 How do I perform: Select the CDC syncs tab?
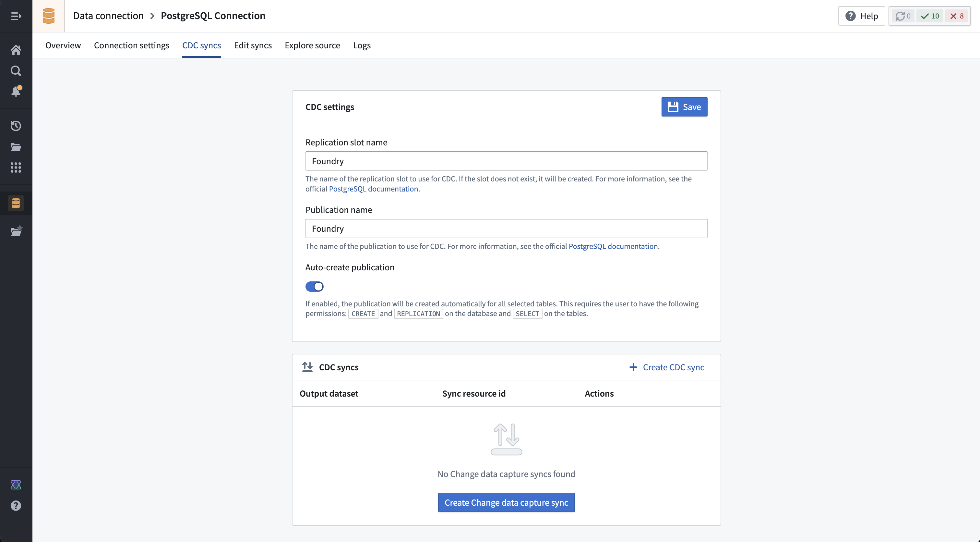point(202,45)
